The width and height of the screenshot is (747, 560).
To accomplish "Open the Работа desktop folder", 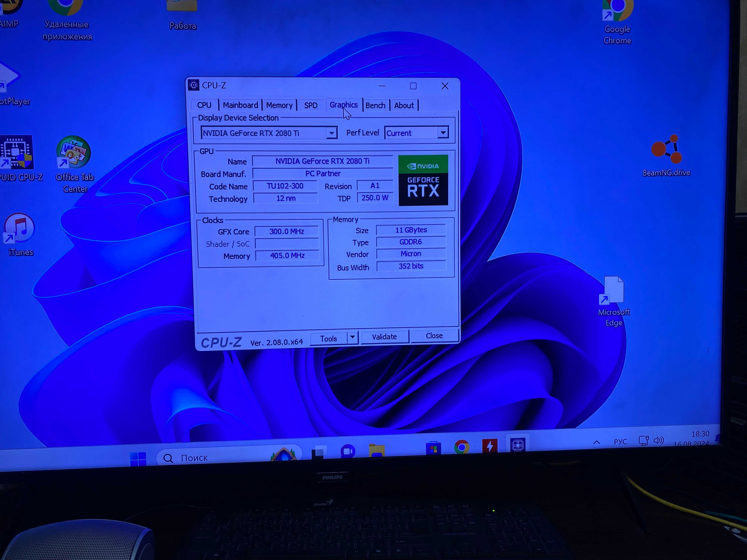I will pos(182,15).
